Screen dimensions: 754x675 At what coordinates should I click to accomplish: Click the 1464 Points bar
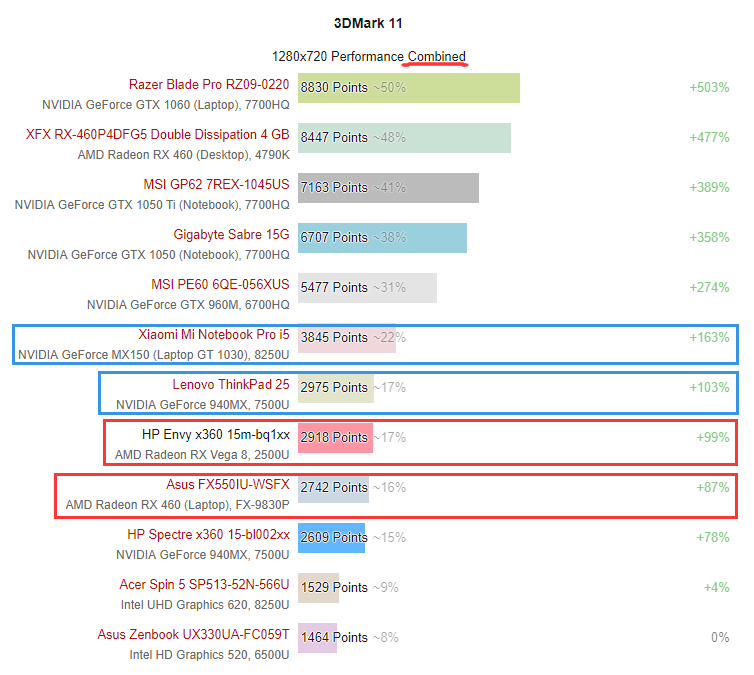click(x=317, y=638)
